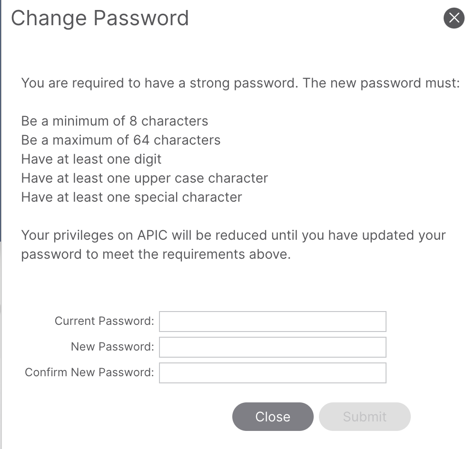Screen dimensions: 476x449
Task: Click the disabled Submit control
Action: [x=365, y=417]
